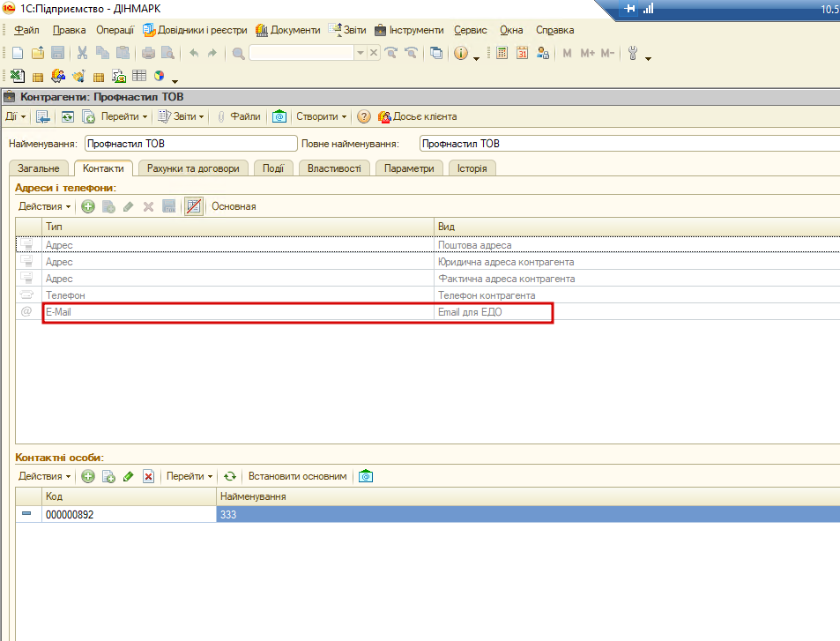Click the Redo arrow icon

[x=212, y=53]
